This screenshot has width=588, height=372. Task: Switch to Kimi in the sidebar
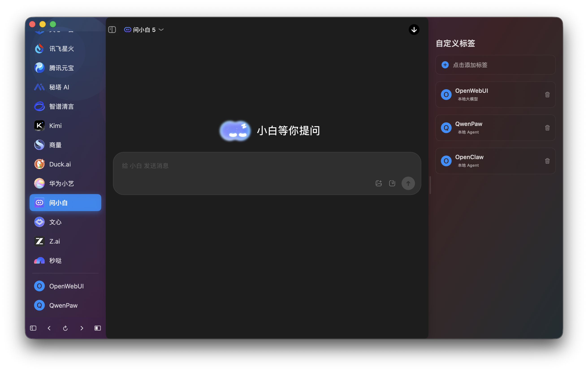[x=65, y=126]
